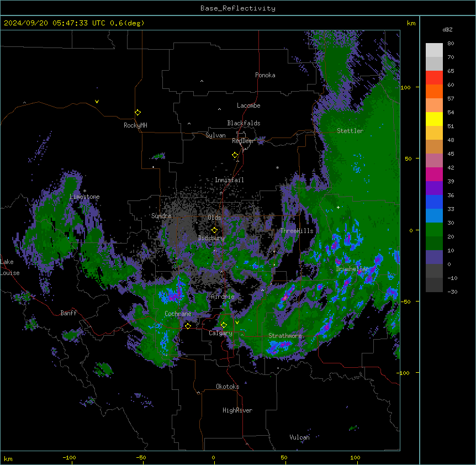Click the Olds town label
Image resolution: width=476 pixels, height=465 pixels.
point(214,218)
